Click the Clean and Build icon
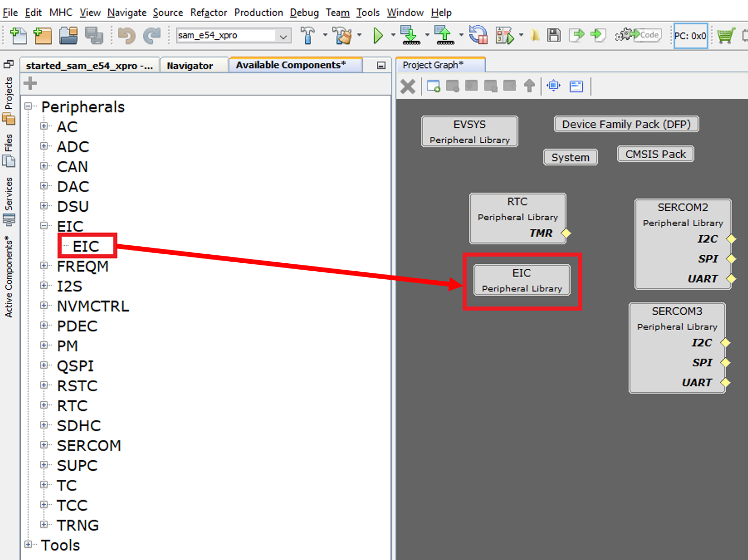This screenshot has width=748, height=560. (342, 36)
